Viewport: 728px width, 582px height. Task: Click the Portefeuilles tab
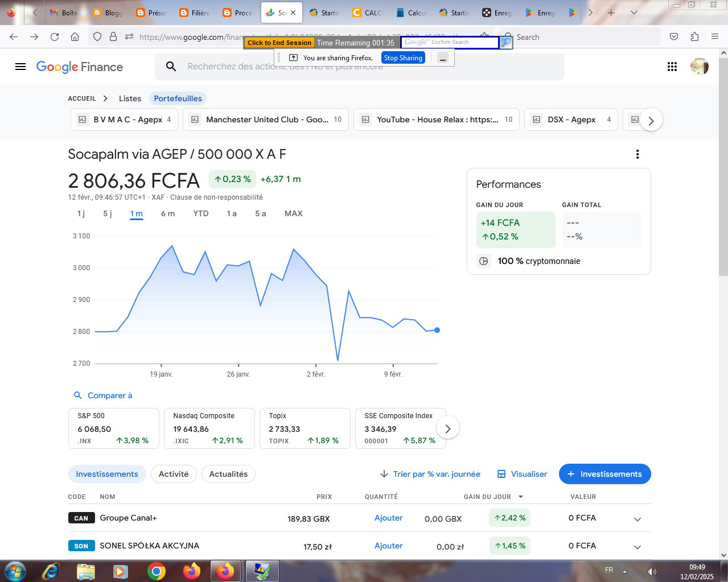click(x=178, y=98)
